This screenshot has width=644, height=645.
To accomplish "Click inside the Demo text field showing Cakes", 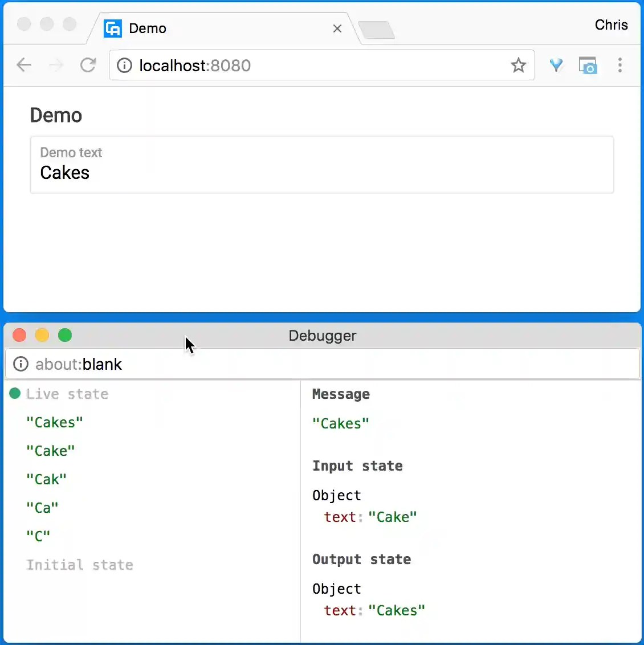I will click(228, 173).
